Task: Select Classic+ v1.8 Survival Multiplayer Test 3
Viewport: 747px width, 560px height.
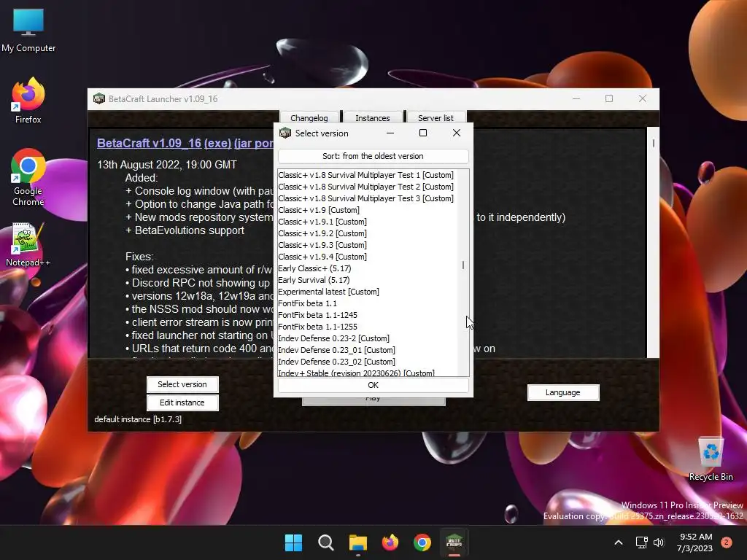Action: tap(366, 198)
